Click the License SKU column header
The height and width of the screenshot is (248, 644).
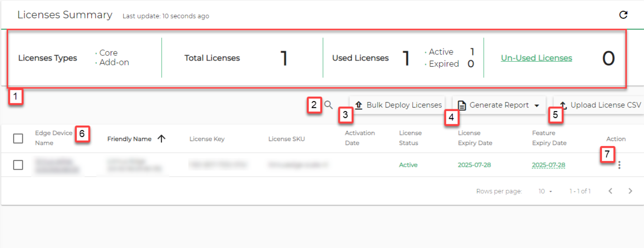point(286,139)
